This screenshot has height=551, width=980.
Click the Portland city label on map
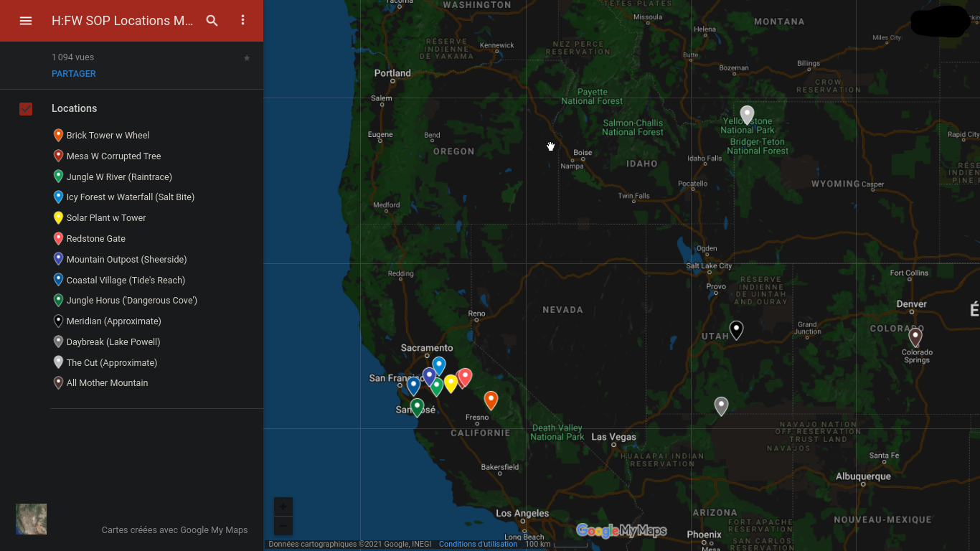(392, 73)
